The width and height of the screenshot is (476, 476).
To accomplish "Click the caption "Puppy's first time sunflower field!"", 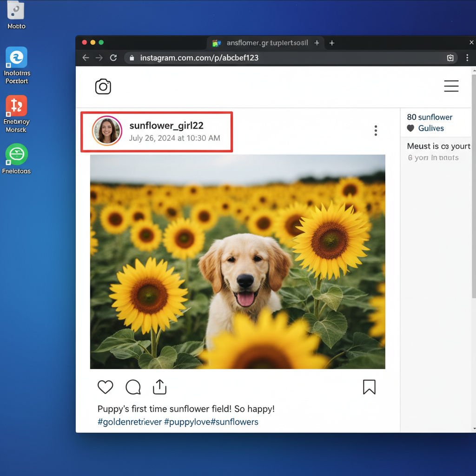I will 165,409.
